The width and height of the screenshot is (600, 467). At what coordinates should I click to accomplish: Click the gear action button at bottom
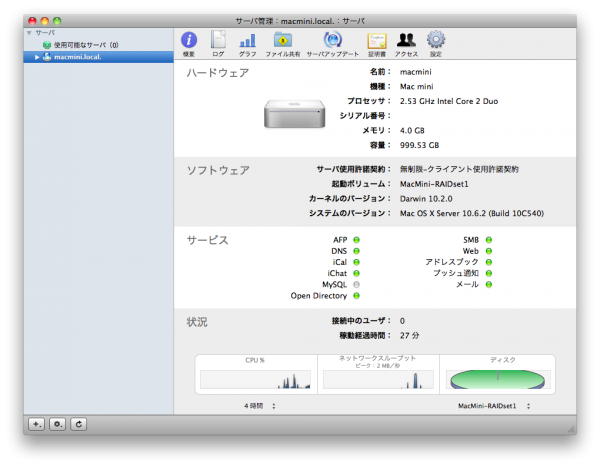coord(58,424)
